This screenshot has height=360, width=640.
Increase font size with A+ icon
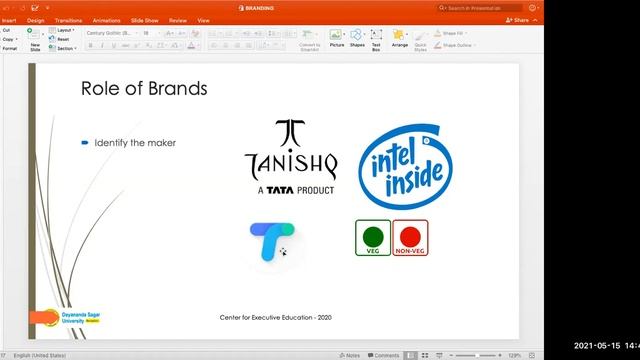pyautogui.click(x=169, y=33)
